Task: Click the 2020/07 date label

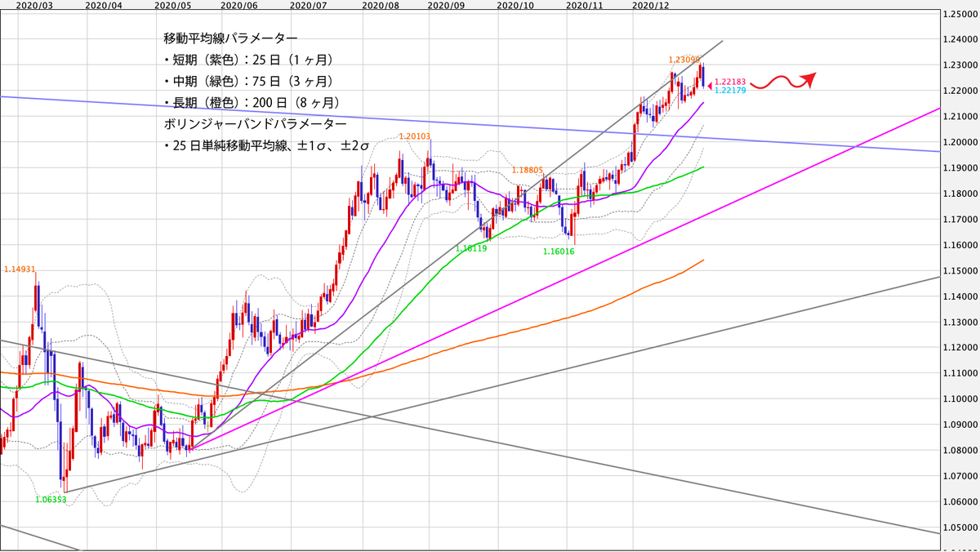Action: tap(307, 5)
